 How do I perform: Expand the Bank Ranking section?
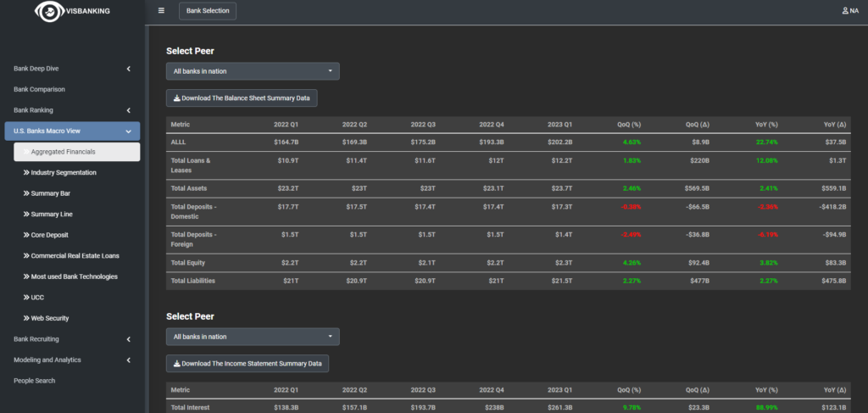pos(128,110)
